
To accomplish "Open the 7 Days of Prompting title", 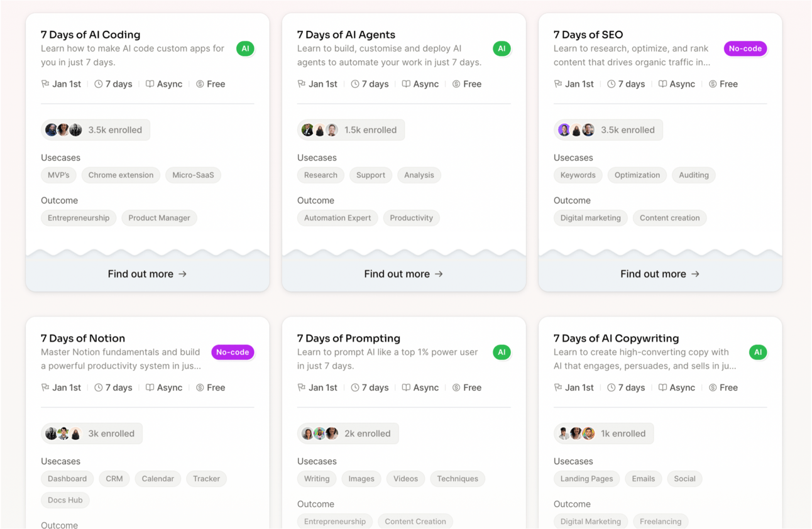I will coord(348,338).
